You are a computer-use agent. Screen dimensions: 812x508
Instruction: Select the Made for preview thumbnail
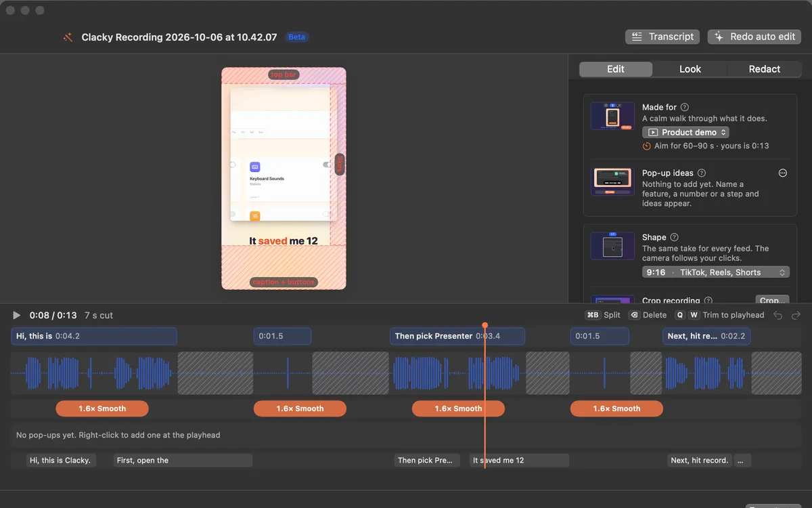coord(612,116)
